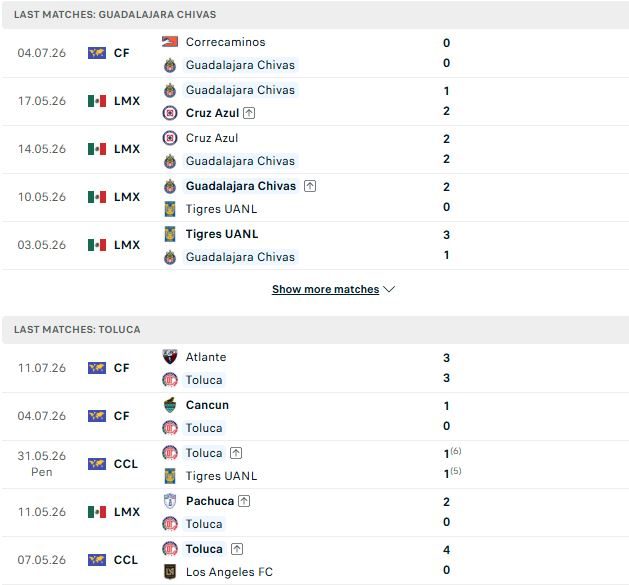Click Mexico flag icon in 17.05.26 row
629x585 pixels.
pos(97,101)
